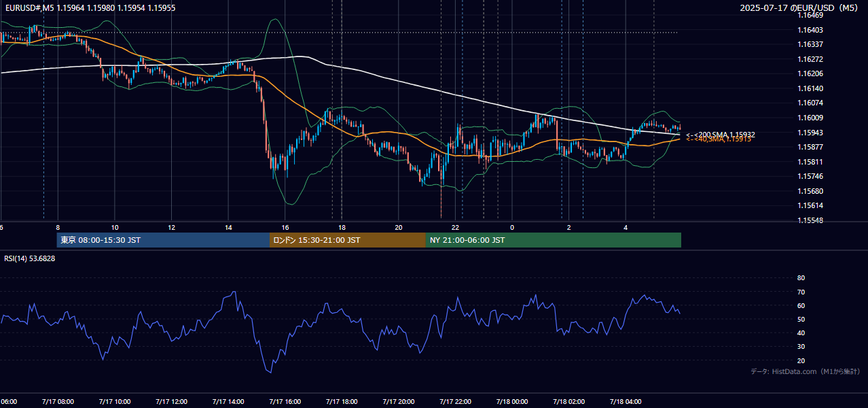Click the 2025-07-17 EUR/USD (M5) chart heading

click(799, 7)
